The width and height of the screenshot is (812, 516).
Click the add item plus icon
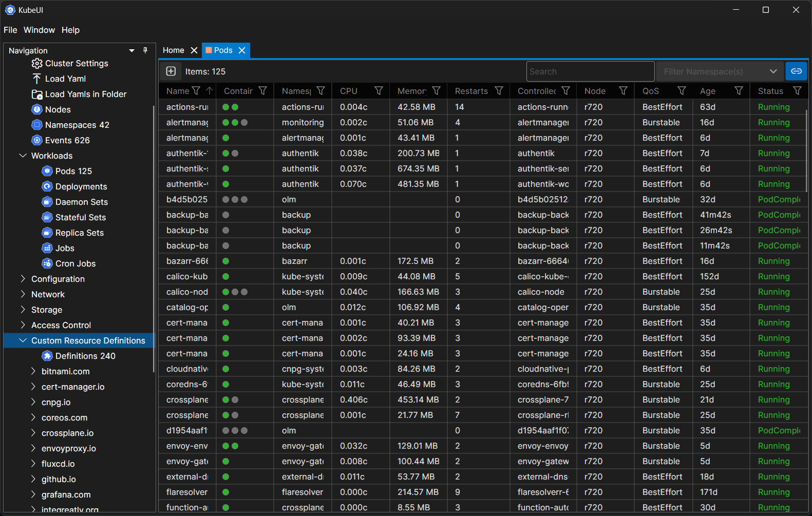pos(171,71)
